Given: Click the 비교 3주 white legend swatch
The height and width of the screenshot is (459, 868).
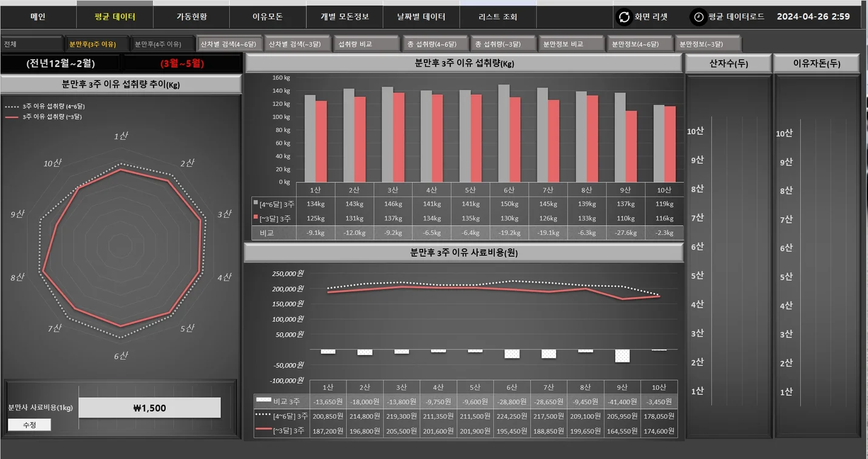Looking at the screenshot, I should coord(263,400).
